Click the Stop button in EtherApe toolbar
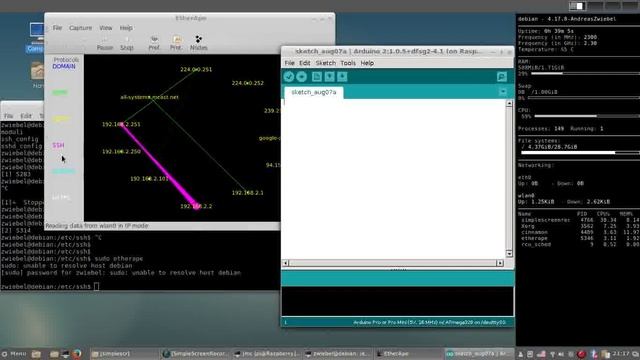The width and height of the screenshot is (640, 360). coord(127,43)
